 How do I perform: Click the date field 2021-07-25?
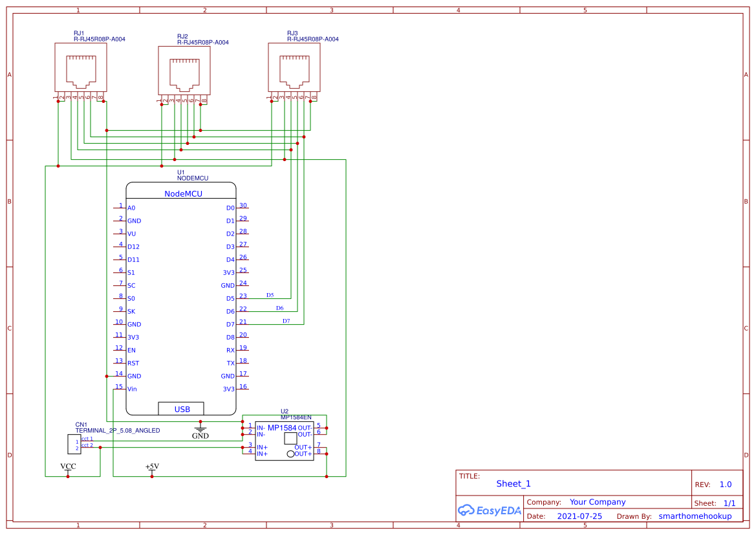[579, 516]
